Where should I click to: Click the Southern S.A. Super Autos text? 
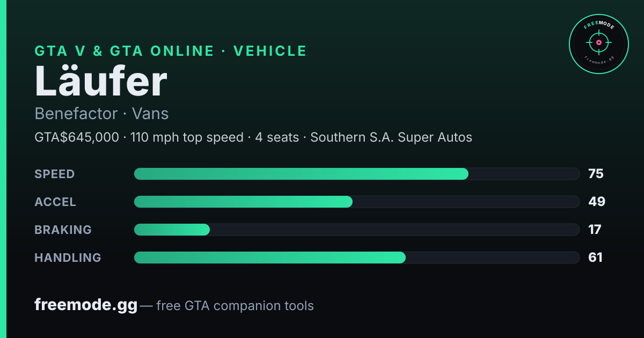[391, 137]
